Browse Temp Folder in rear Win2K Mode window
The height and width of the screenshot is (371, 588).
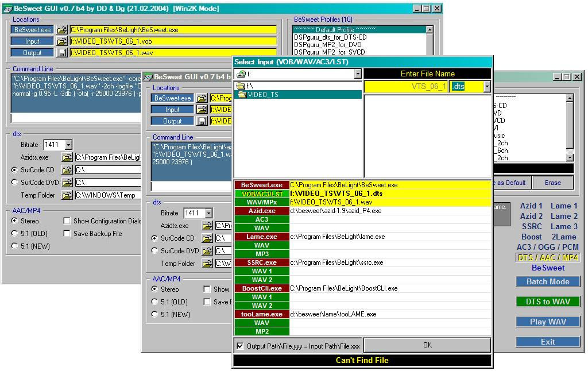(x=67, y=195)
